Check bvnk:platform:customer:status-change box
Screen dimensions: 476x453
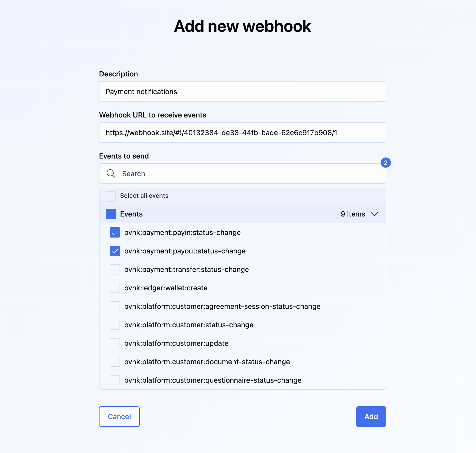tap(115, 325)
